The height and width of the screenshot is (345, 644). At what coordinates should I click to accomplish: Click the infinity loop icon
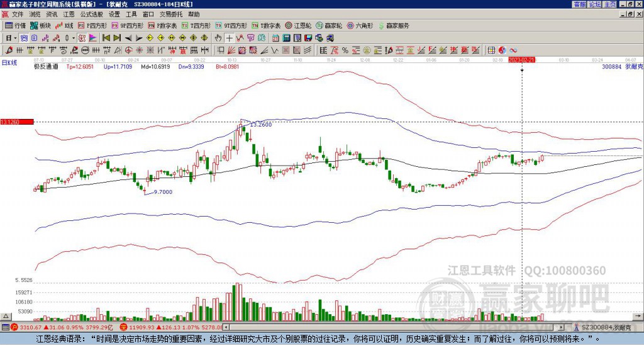pyautogui.click(x=513, y=50)
